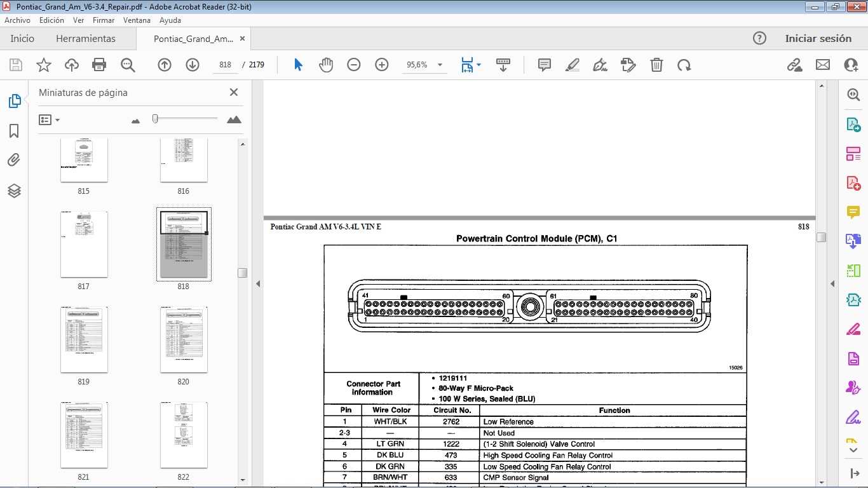Share a link with the chain icon
This screenshot has width=868, height=488.
click(x=794, y=65)
